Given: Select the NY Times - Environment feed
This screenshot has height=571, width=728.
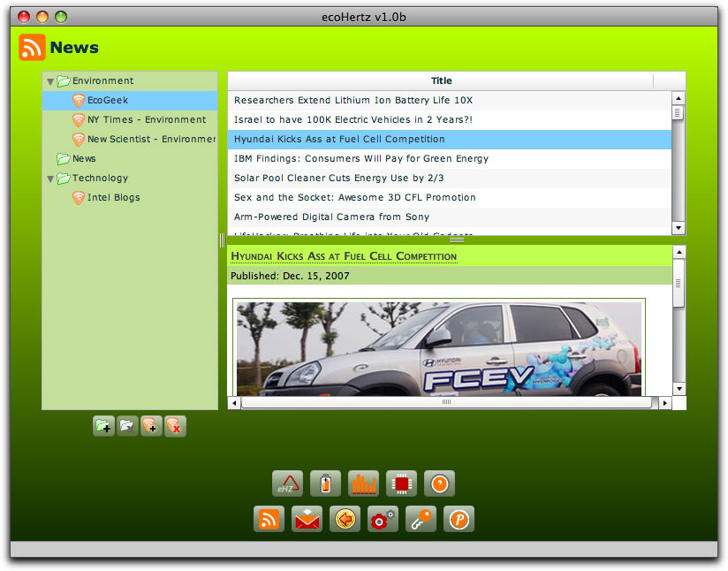Looking at the screenshot, I should point(146,120).
